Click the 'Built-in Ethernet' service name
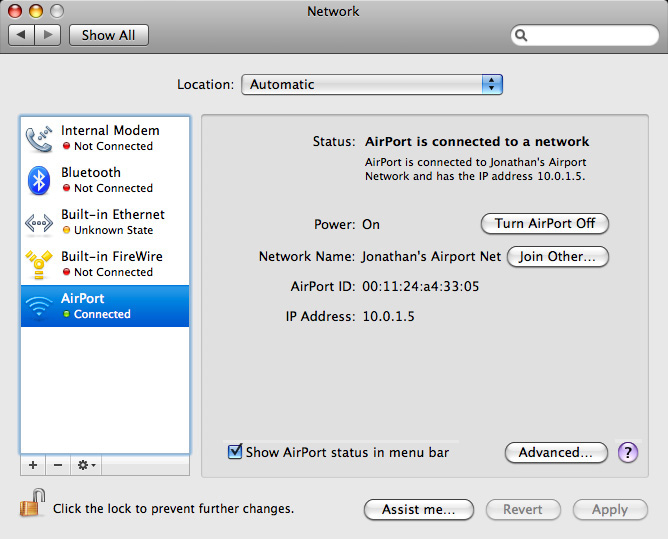Image resolution: width=668 pixels, height=539 pixels. tap(113, 214)
